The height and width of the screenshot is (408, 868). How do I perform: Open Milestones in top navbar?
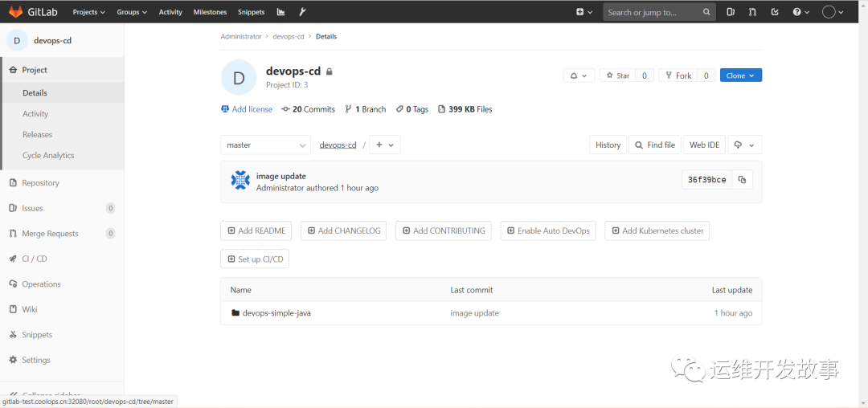[210, 11]
